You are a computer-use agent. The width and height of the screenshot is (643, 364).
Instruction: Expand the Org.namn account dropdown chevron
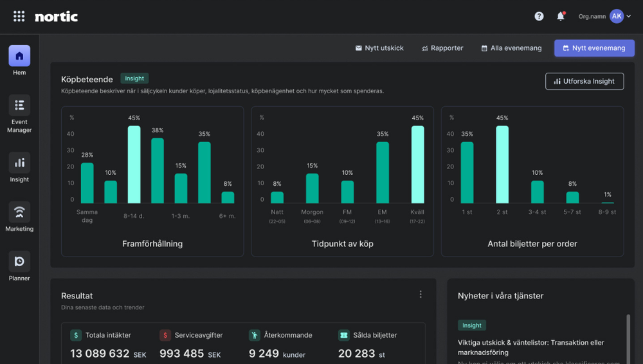(x=629, y=17)
